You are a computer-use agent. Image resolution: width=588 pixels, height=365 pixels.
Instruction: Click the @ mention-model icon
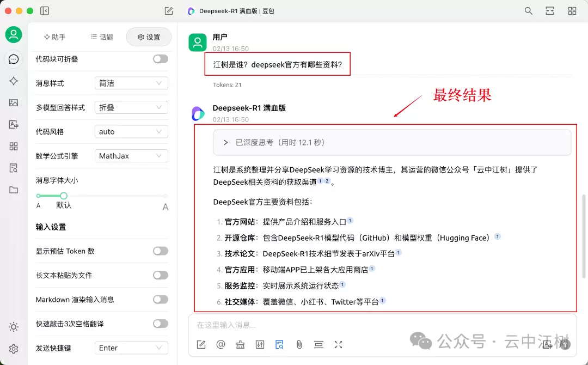(221, 344)
